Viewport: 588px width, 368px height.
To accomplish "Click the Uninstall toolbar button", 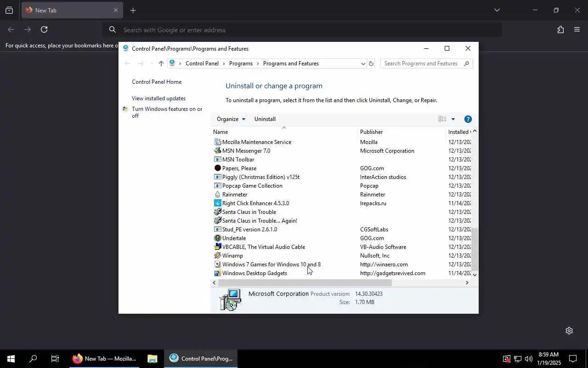I will pos(265,119).
